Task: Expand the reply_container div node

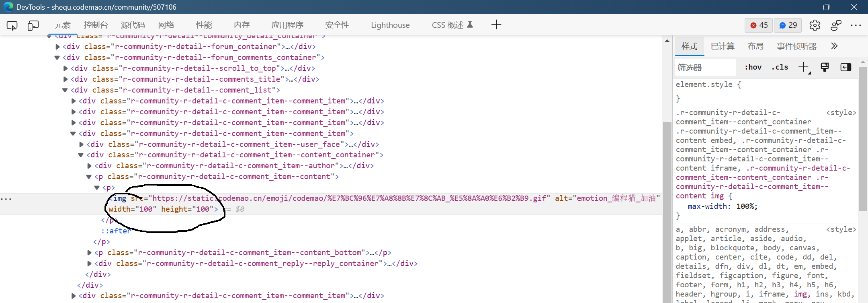Action: pos(90,264)
